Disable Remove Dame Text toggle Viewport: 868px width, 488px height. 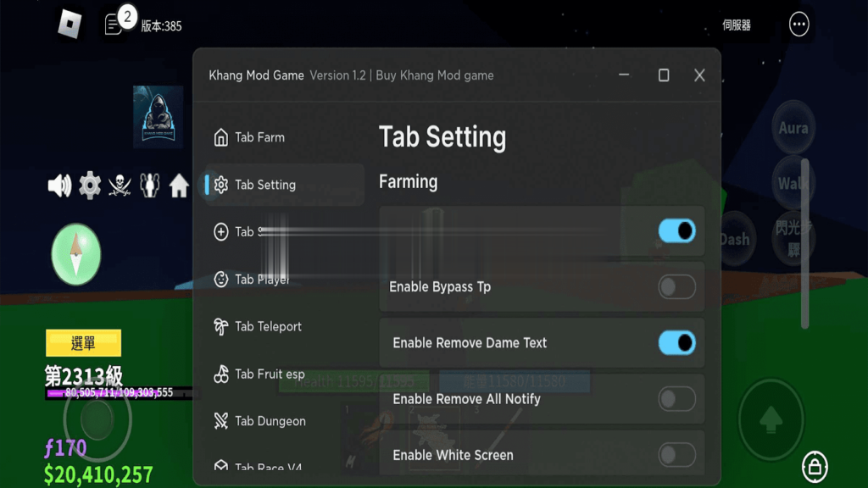tap(676, 342)
